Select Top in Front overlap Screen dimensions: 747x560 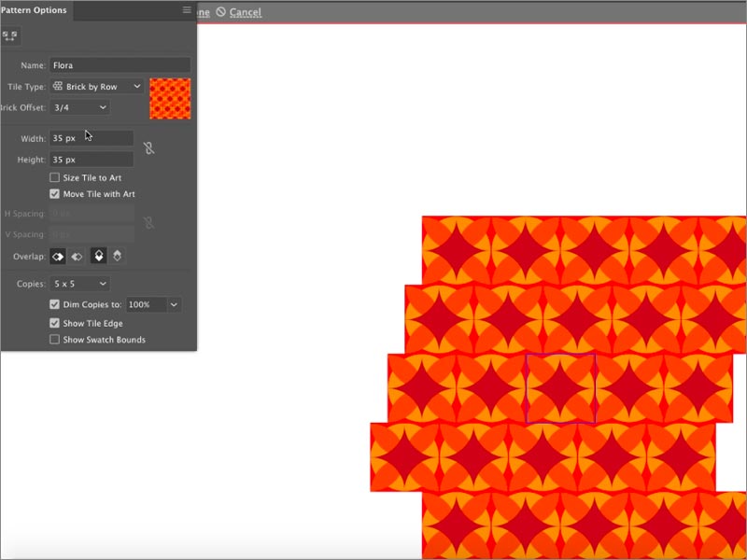tap(98, 256)
